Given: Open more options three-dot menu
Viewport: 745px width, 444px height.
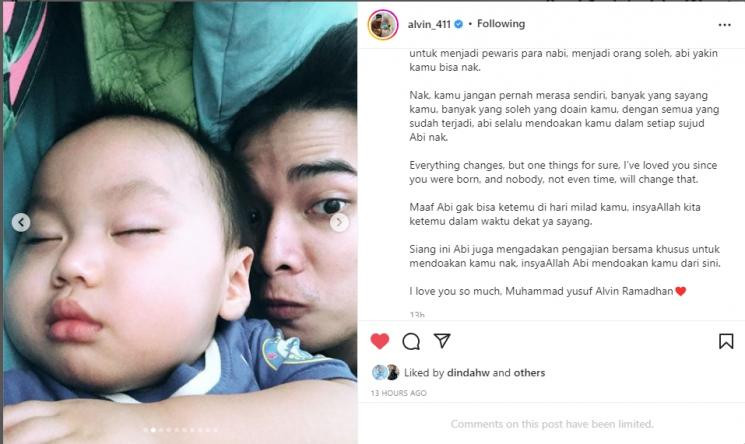Looking at the screenshot, I should click(x=725, y=25).
